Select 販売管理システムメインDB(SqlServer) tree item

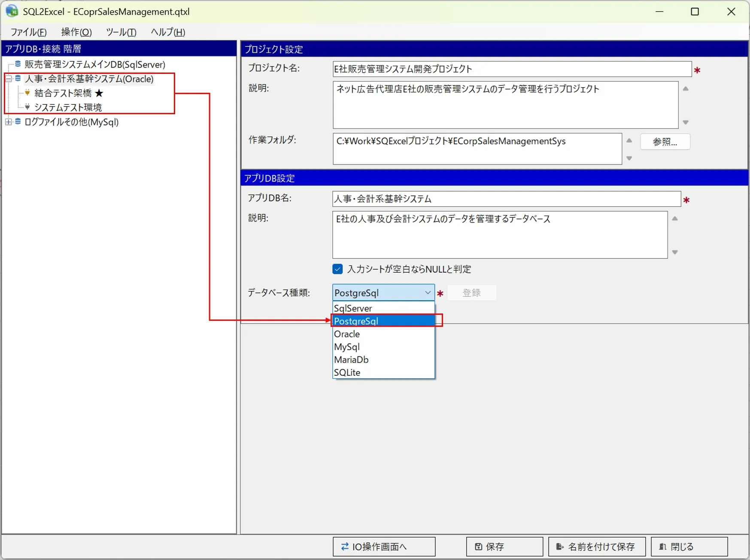click(95, 64)
